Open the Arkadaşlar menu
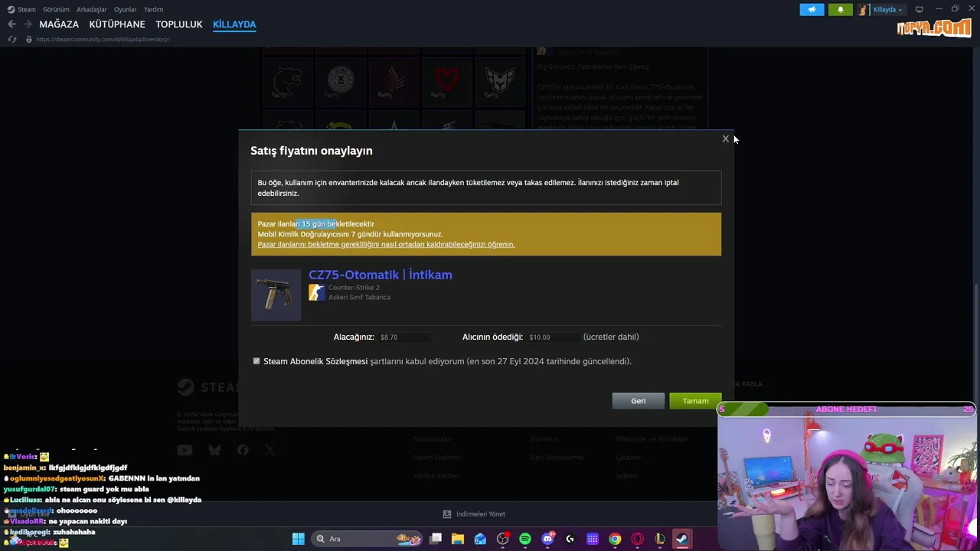The height and width of the screenshot is (551, 980). (x=92, y=9)
